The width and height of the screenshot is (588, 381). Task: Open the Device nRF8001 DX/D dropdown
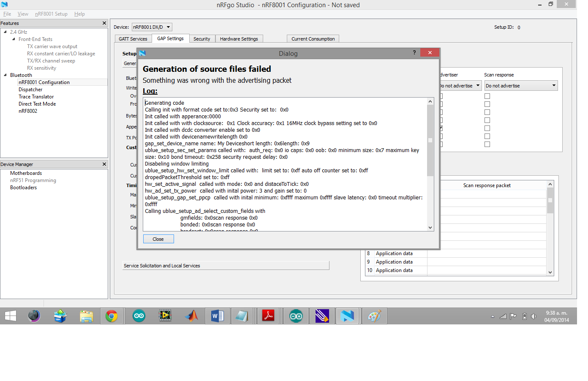pos(152,27)
